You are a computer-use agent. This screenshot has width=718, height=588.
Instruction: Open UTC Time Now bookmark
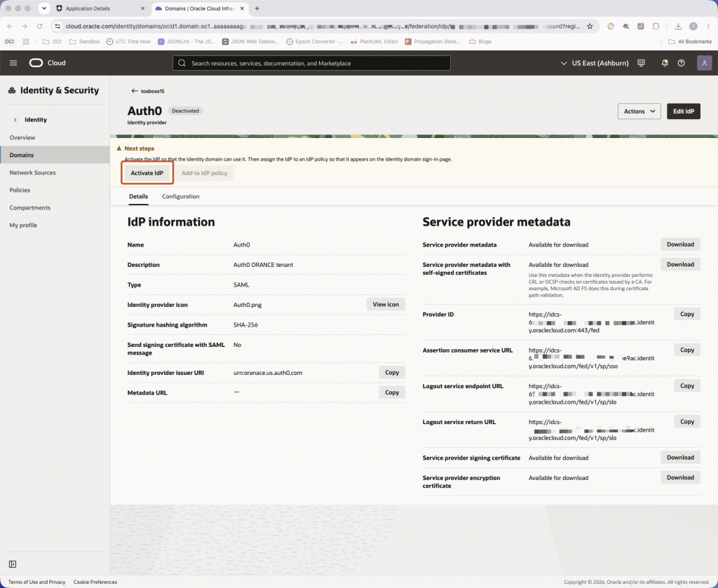pyautogui.click(x=128, y=41)
